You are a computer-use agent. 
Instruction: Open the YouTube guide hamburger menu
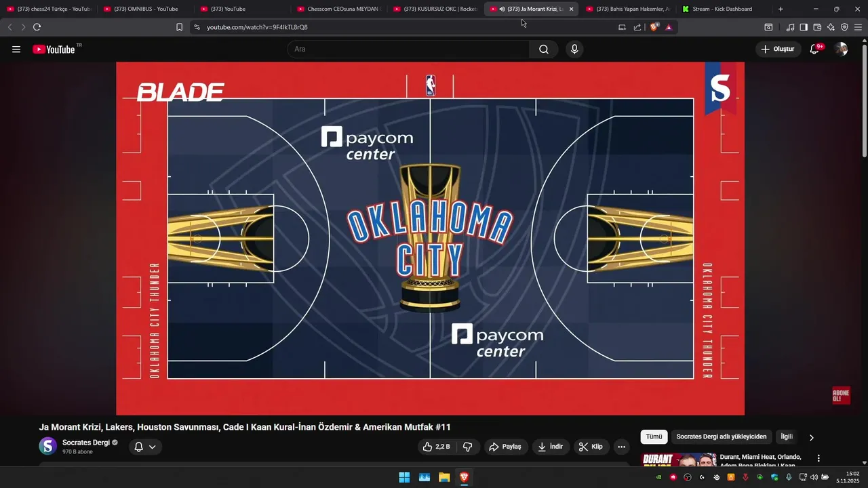(16, 49)
